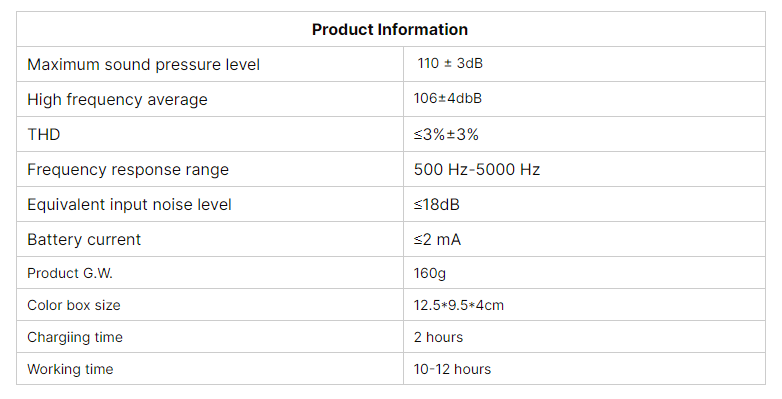Screen dimensions: 782x399
Task: Click the 106±4dbB value
Action: [x=447, y=98]
